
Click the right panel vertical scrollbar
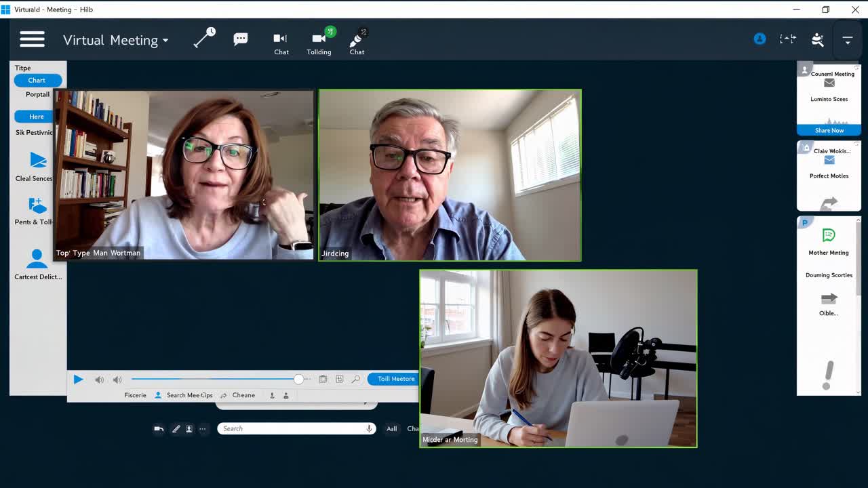(859, 258)
